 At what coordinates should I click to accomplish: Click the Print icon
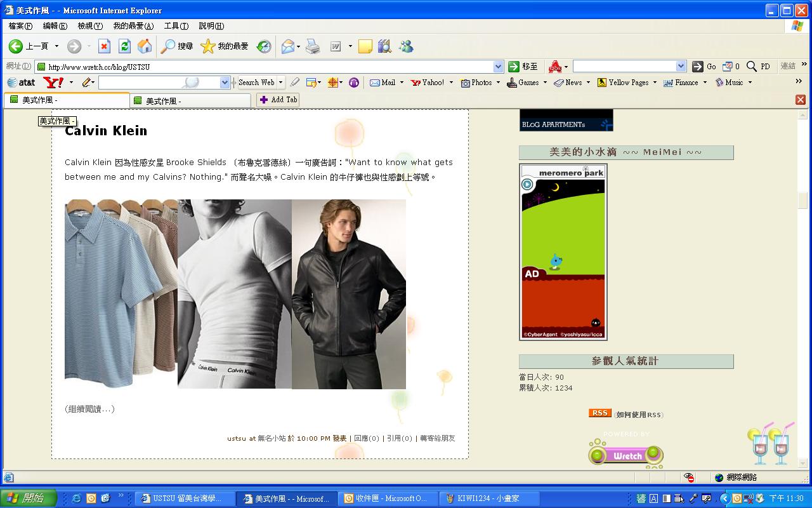(313, 46)
